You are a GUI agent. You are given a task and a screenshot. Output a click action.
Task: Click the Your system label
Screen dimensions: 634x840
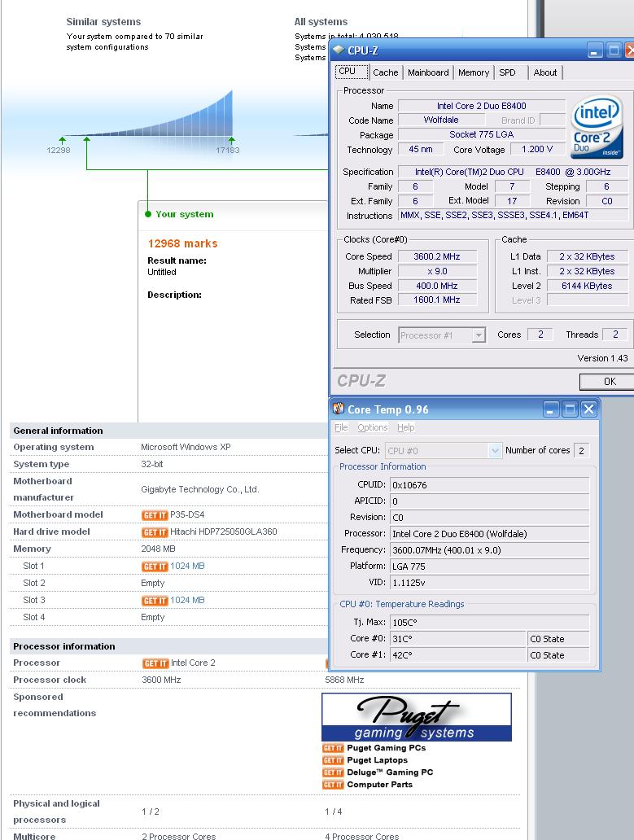click(x=185, y=214)
